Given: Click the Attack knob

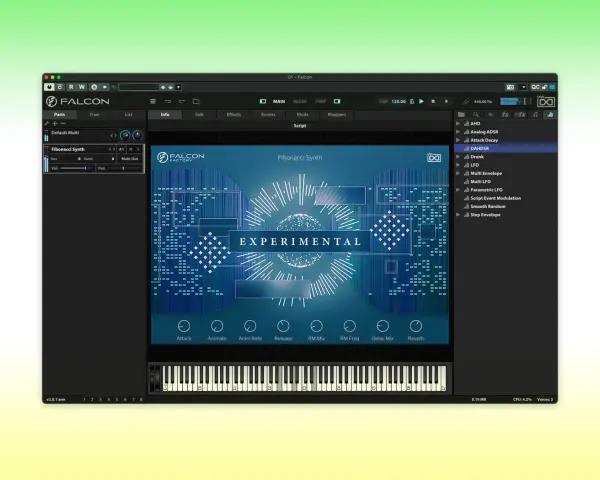Looking at the screenshot, I should (x=184, y=326).
